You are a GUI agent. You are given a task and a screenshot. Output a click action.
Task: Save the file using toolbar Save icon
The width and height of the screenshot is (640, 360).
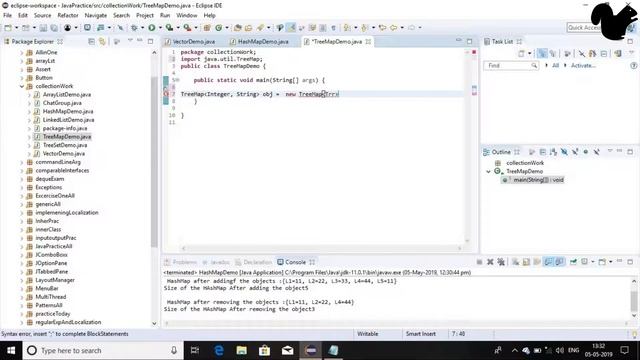pos(43,28)
